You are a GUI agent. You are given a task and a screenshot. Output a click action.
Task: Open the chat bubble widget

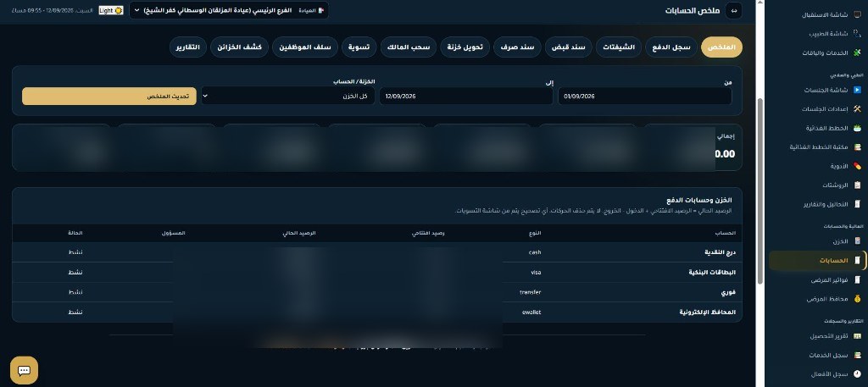coord(24,370)
